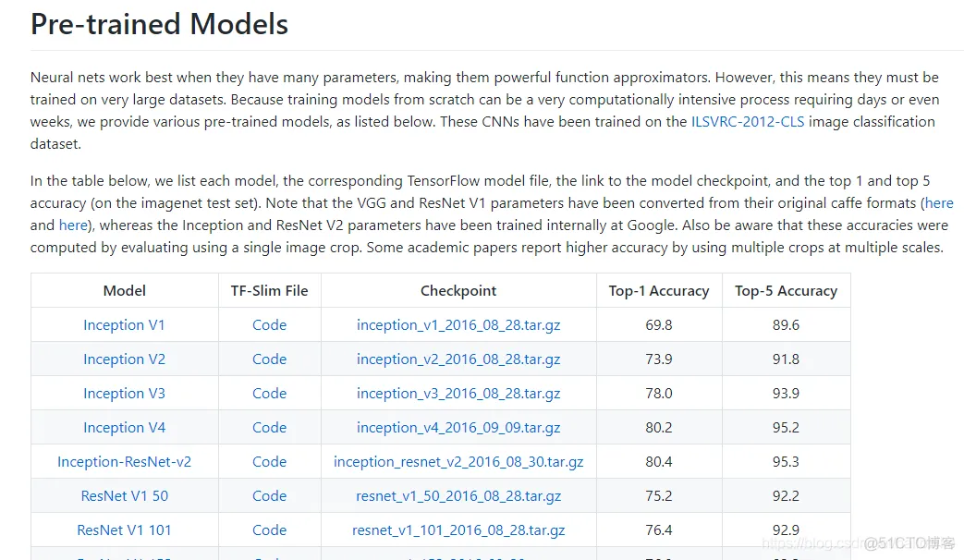Click the 93.9 Top-5 accuracy value

click(x=787, y=394)
